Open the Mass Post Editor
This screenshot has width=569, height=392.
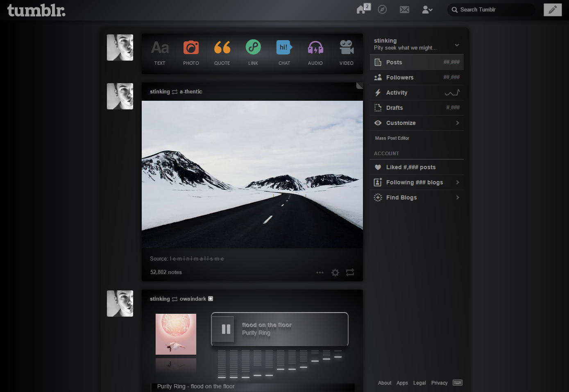pos(392,138)
